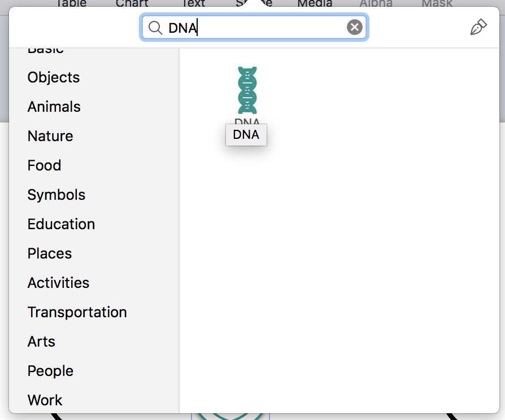The image size is (505, 420).
Task: Click the pen draw shape icon
Action: (478, 28)
